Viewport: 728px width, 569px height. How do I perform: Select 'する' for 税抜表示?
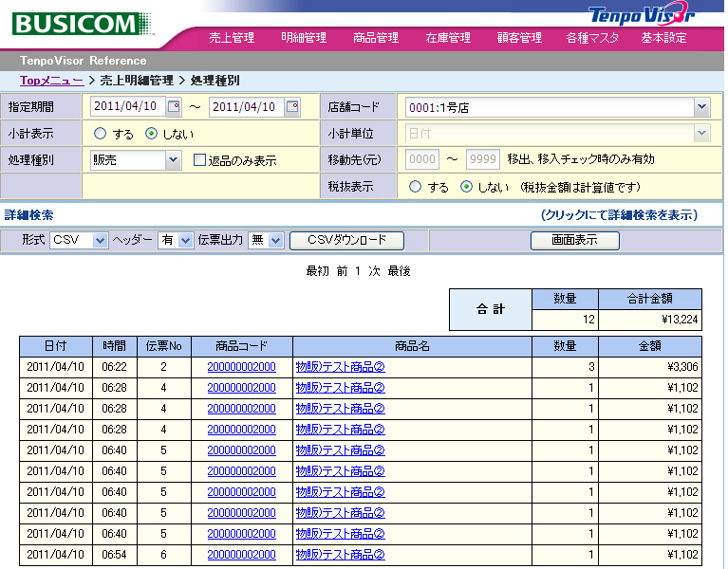click(415, 187)
